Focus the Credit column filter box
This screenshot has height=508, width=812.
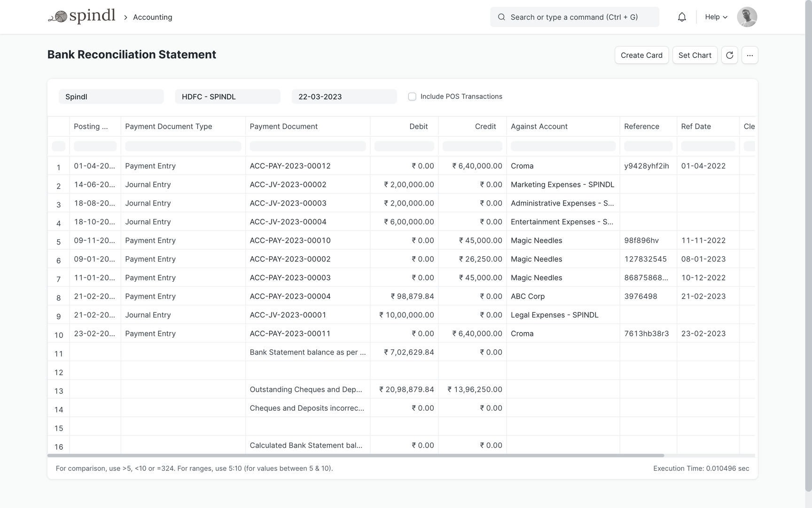[x=472, y=146]
